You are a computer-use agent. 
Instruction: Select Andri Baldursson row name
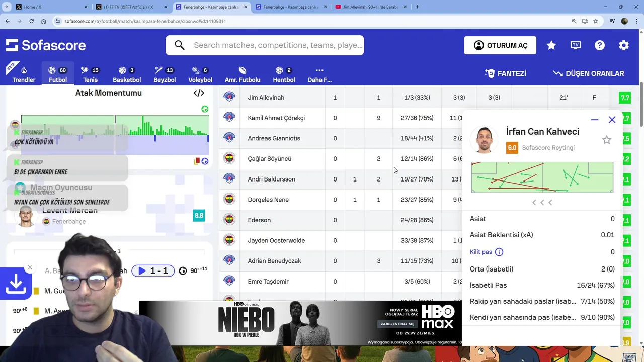click(271, 179)
